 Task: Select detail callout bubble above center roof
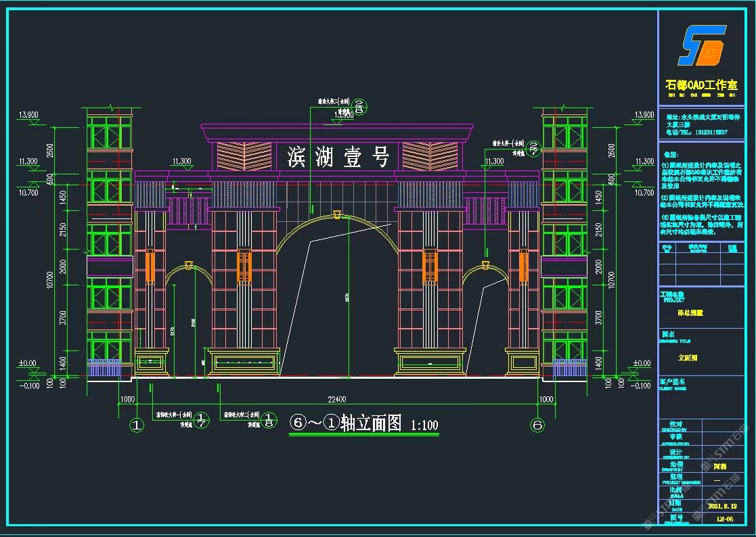click(359, 106)
